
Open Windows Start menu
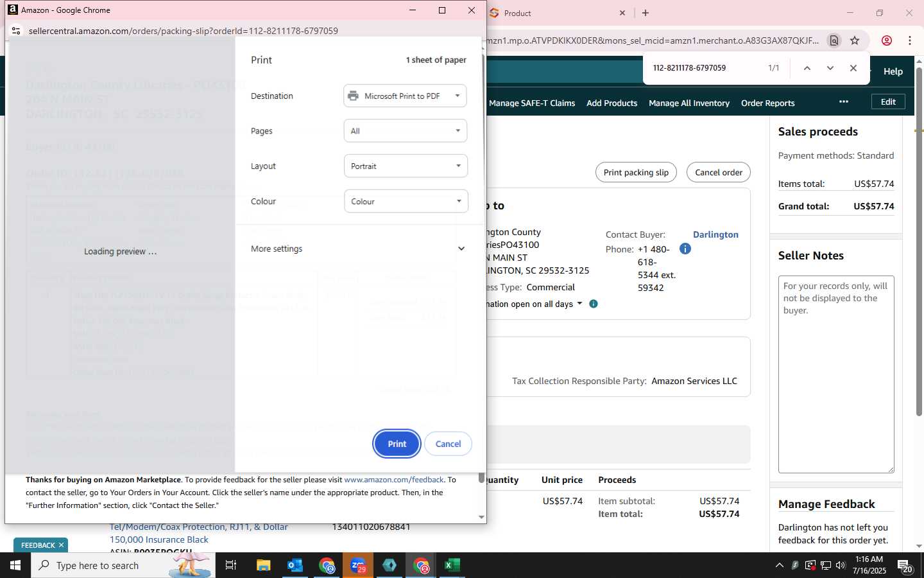15,565
